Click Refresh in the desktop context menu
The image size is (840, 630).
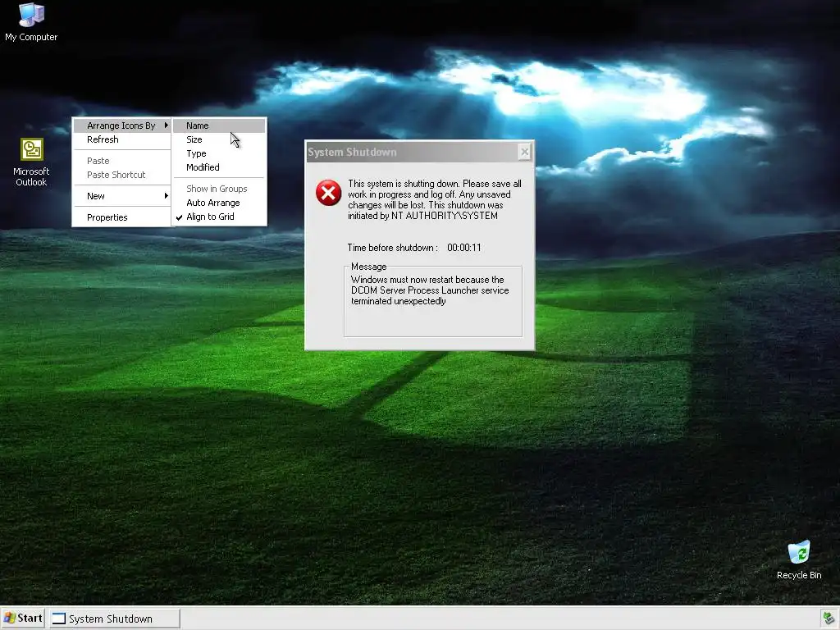[x=121, y=139]
